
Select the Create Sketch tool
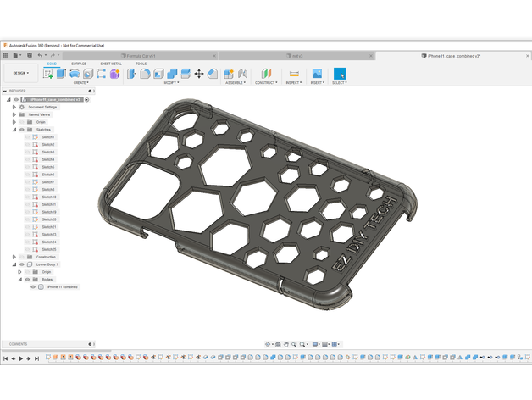(x=47, y=74)
